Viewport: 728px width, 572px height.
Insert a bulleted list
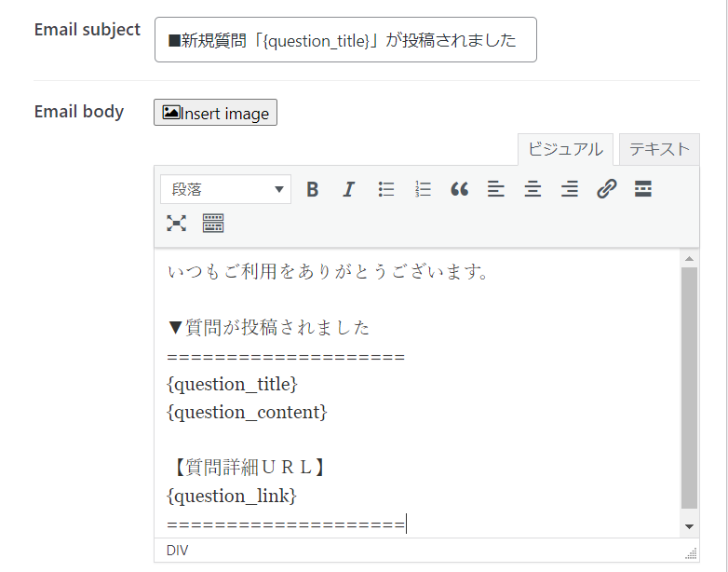point(386,189)
